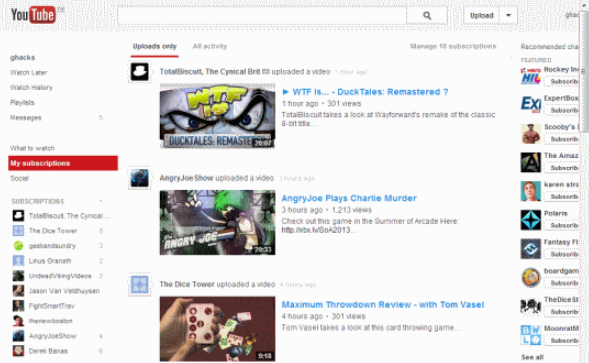
Task: Click The Dice Tower feed avatar
Action: click(x=139, y=284)
